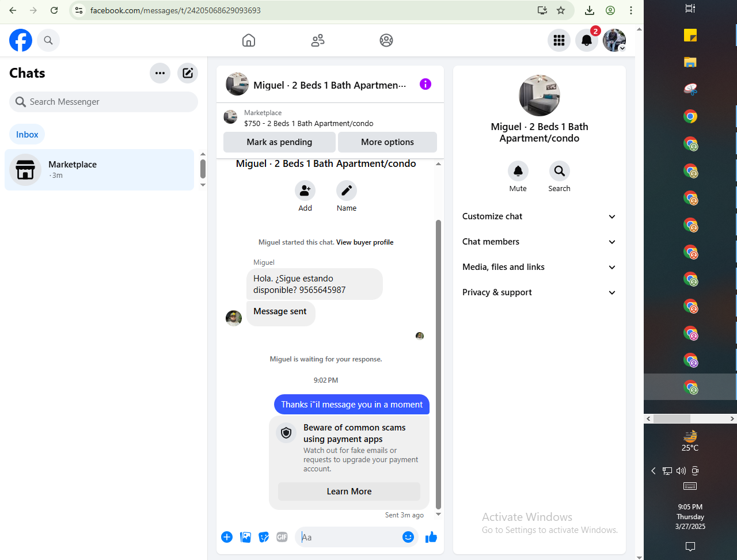The height and width of the screenshot is (560, 737).
Task: Reload the page
Action: tap(54, 10)
